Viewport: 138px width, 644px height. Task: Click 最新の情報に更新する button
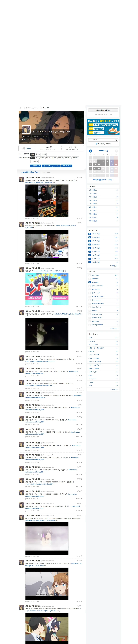tap(103, 110)
